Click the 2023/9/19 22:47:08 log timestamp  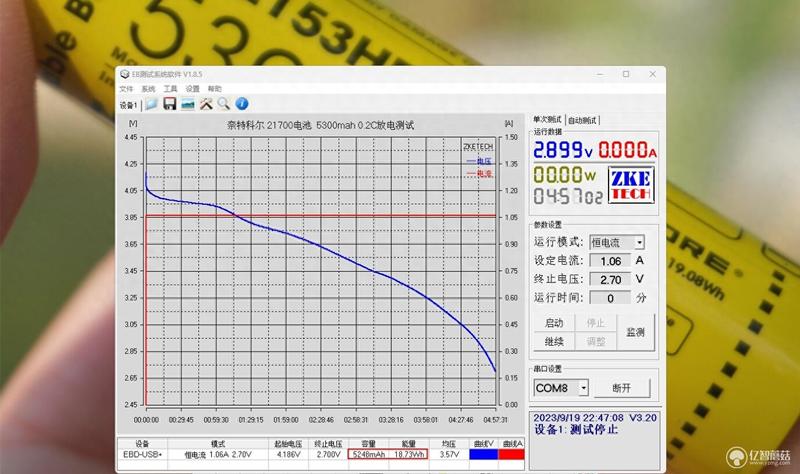pos(579,418)
